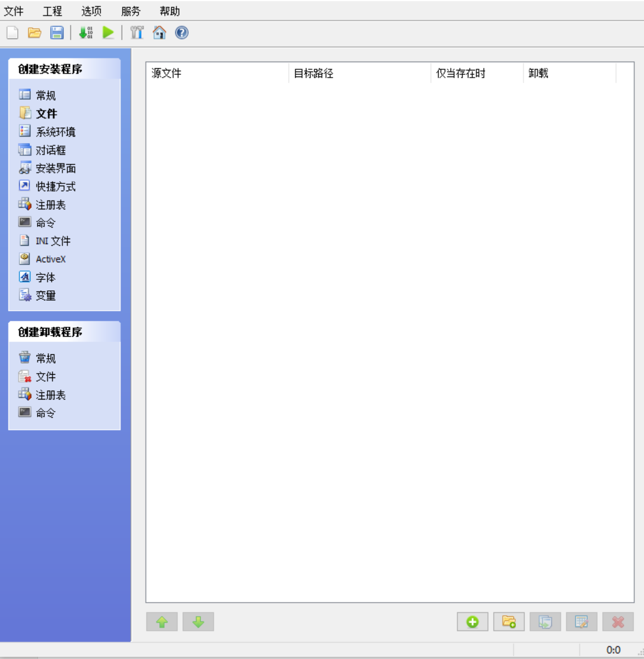
Task: Click the move down green arrow button
Action: (x=198, y=622)
